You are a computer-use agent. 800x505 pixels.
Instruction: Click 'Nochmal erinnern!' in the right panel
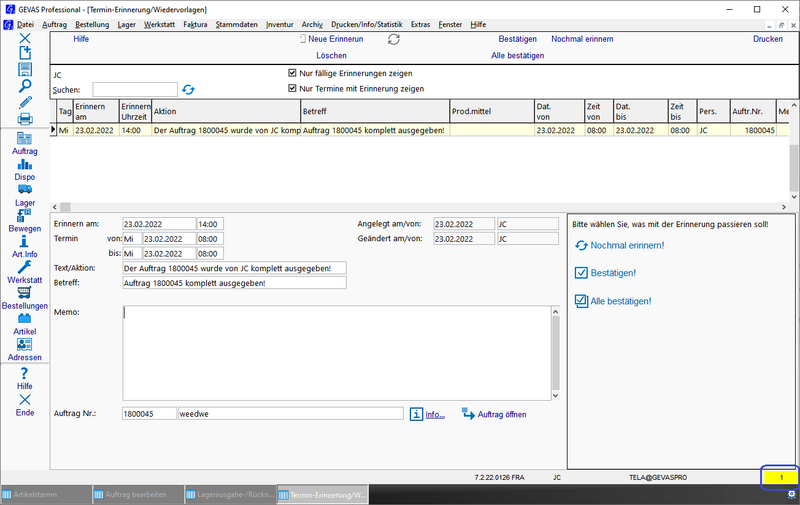tap(626, 245)
